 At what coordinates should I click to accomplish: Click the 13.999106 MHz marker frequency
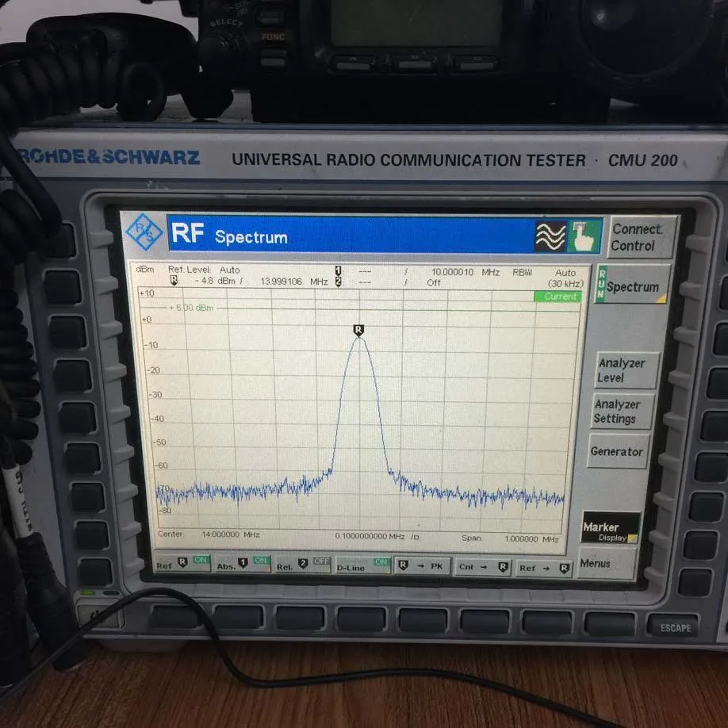coord(294,282)
